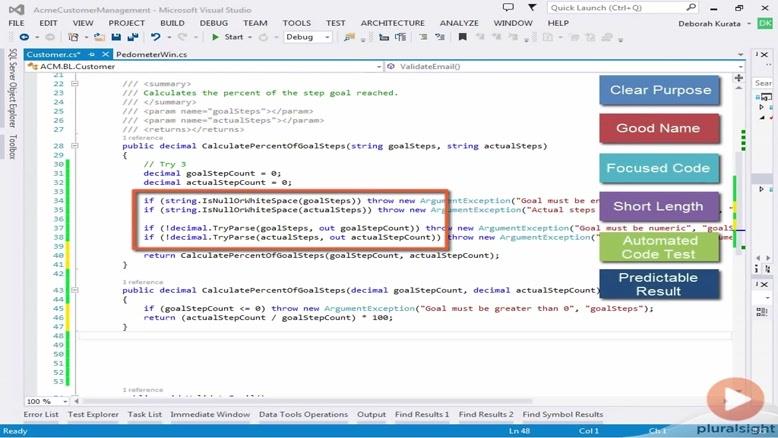Open the BUILD menu
Viewport: 778px width, 438px height.
[x=172, y=23]
